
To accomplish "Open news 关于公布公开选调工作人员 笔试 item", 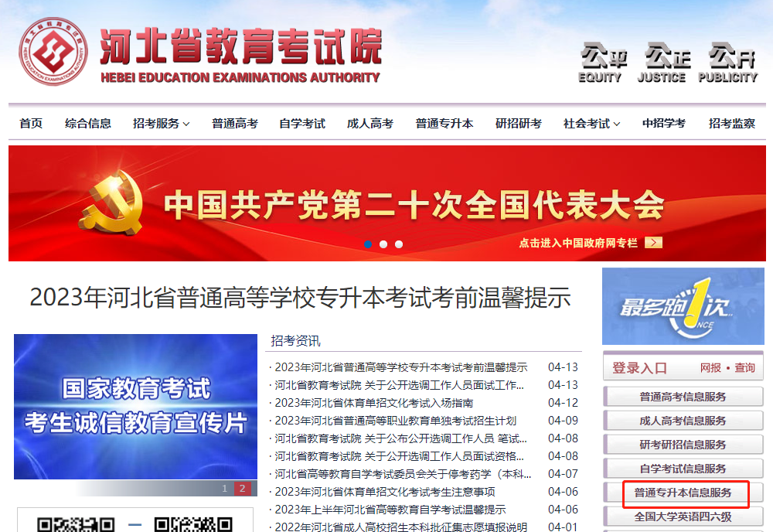I will coord(400,438).
